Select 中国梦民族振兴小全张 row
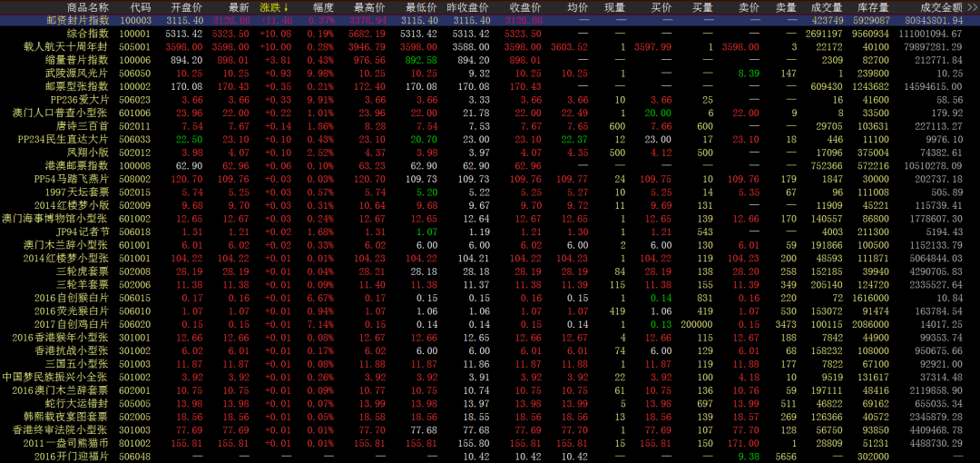 coord(490,377)
